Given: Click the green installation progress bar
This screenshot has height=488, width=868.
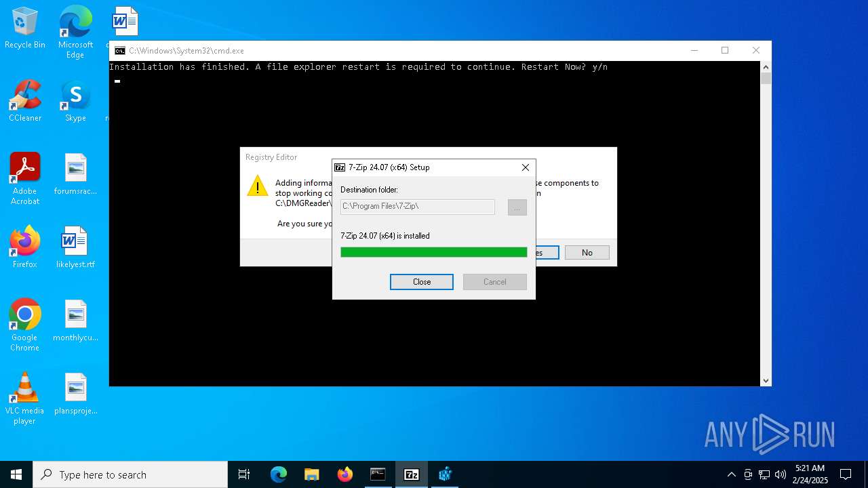Looking at the screenshot, I should pyautogui.click(x=434, y=252).
